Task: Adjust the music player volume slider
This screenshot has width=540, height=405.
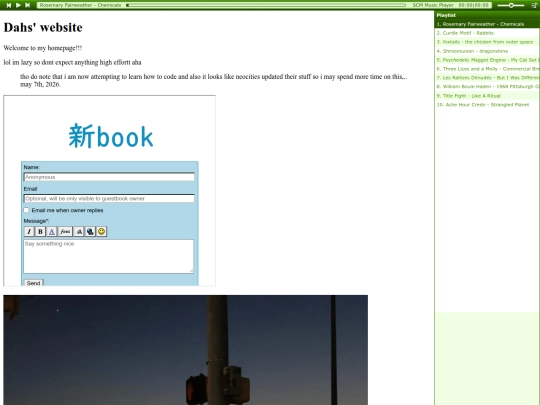Action: (x=511, y=5)
